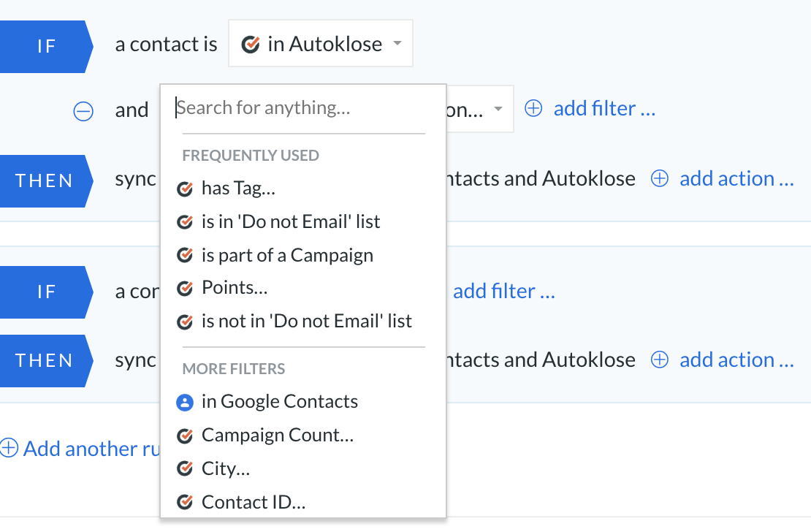This screenshot has height=532, width=811.
Task: Click icon next to 'Contact ID...'
Action: pos(185,502)
